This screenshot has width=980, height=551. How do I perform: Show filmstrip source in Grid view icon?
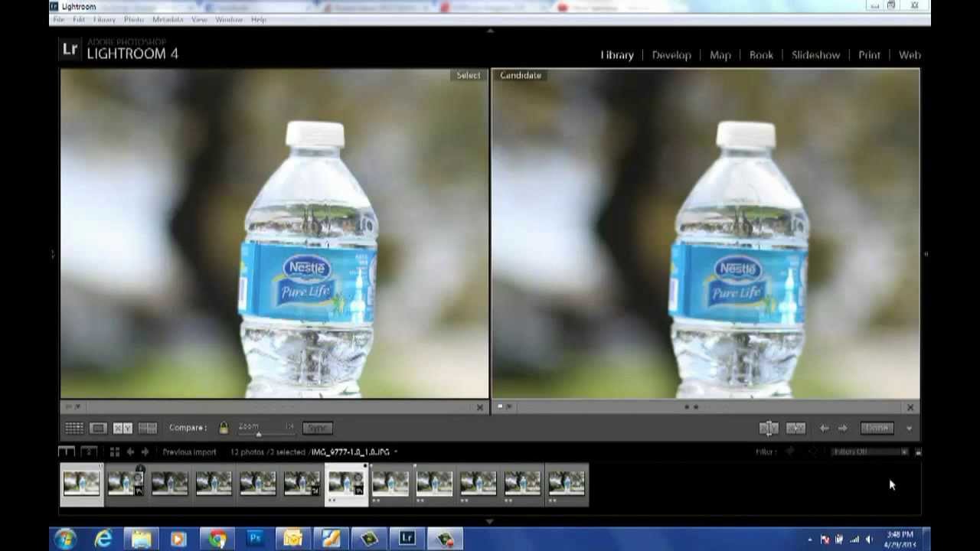(115, 452)
